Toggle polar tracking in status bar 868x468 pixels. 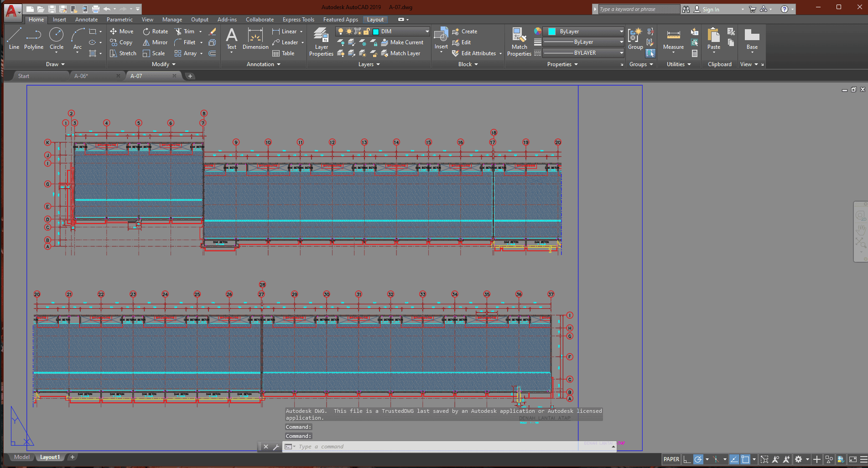(698, 459)
